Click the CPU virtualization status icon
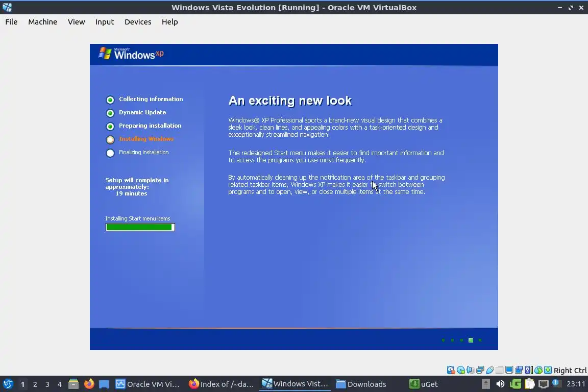Viewport: 588px width, 392px height. (x=528, y=370)
